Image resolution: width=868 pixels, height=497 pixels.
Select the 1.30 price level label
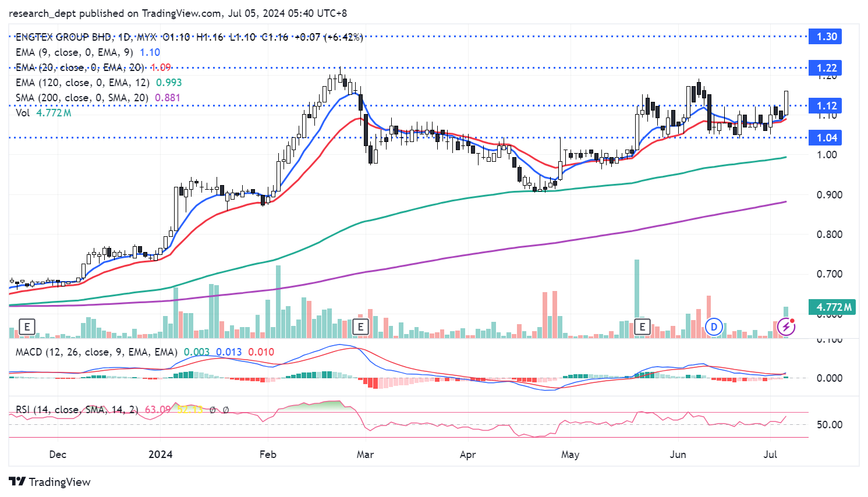point(826,37)
